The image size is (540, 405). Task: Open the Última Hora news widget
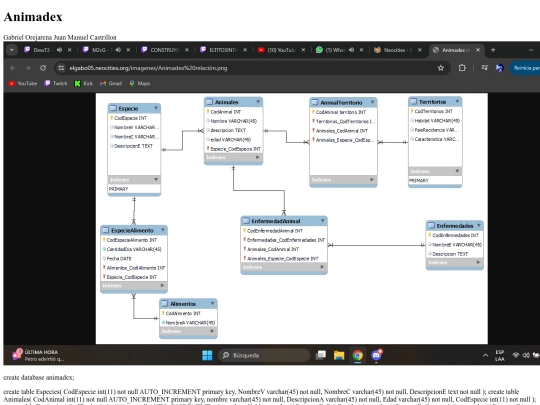tap(38, 355)
